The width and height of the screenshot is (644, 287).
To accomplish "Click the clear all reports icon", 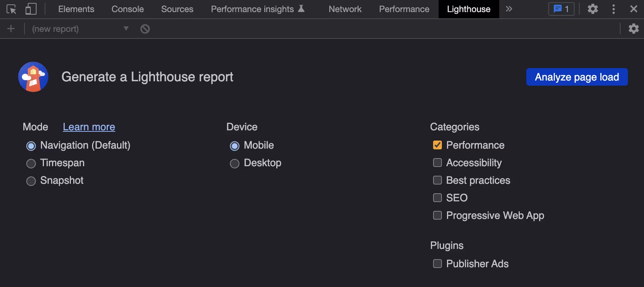I will click(x=145, y=29).
